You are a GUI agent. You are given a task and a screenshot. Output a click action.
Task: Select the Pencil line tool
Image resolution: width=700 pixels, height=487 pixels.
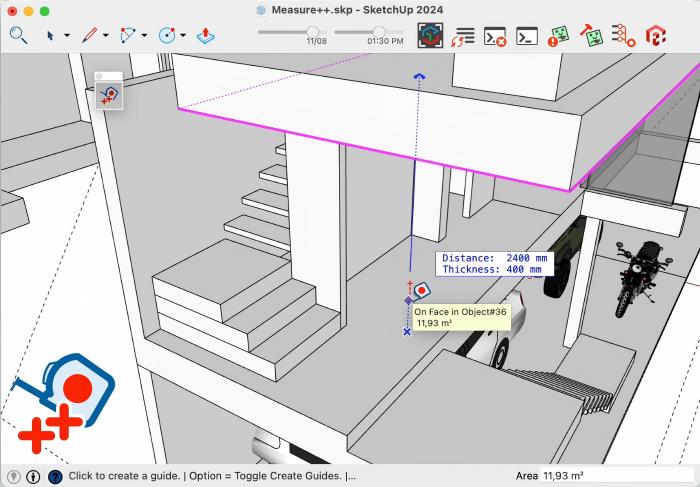point(89,35)
